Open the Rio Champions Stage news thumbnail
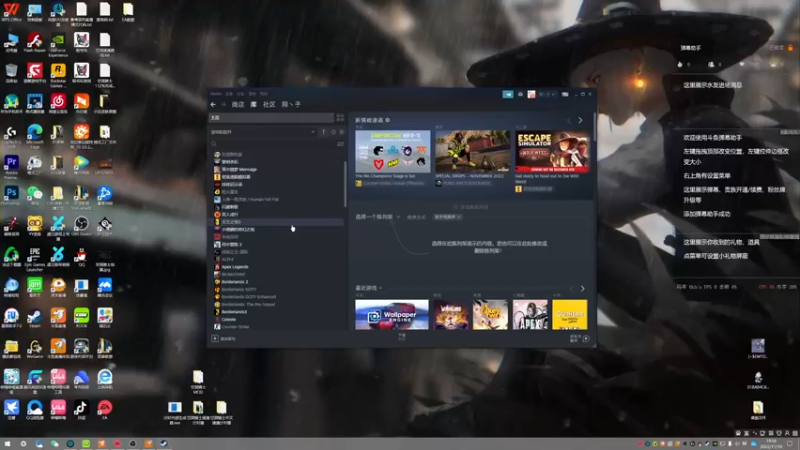 (x=393, y=152)
